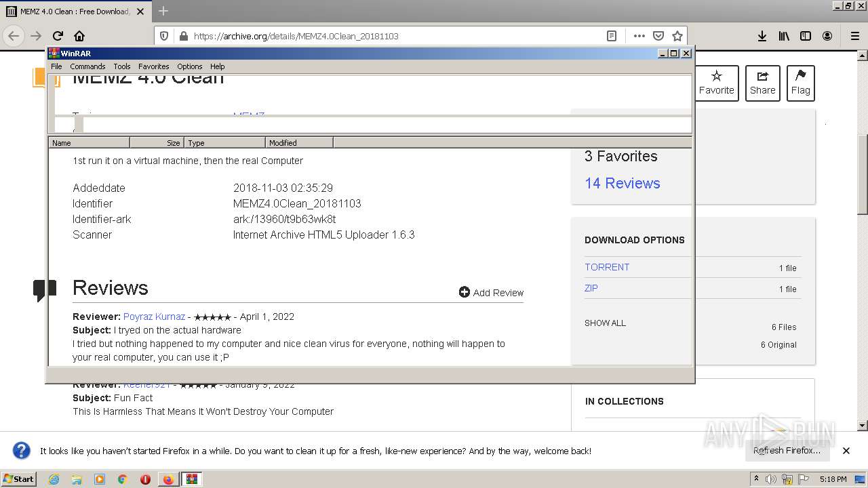The width and height of the screenshot is (868, 488).
Task: Click '6 Files' text
Action: [784, 327]
